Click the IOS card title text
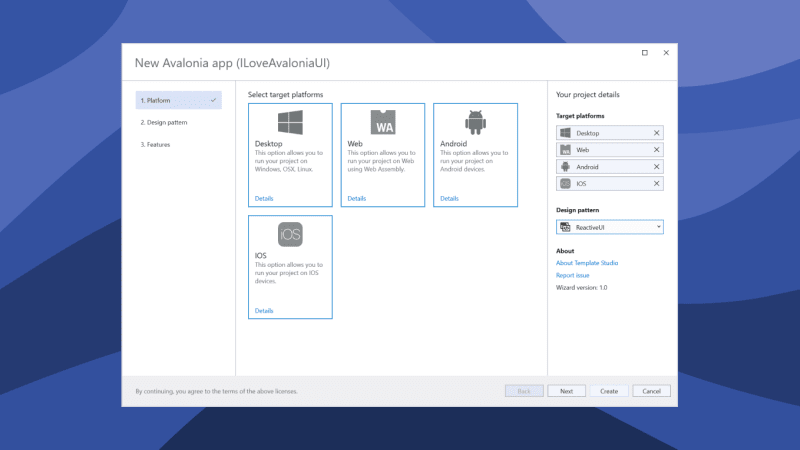 click(260, 256)
